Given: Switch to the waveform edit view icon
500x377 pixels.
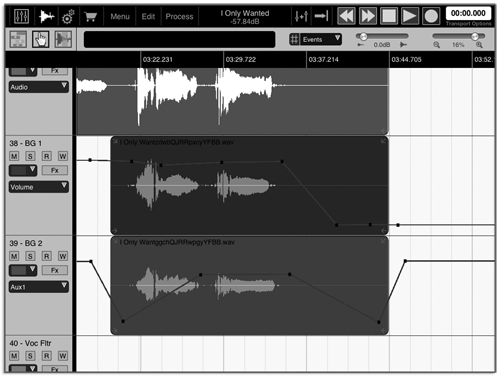Looking at the screenshot, I should [46, 16].
